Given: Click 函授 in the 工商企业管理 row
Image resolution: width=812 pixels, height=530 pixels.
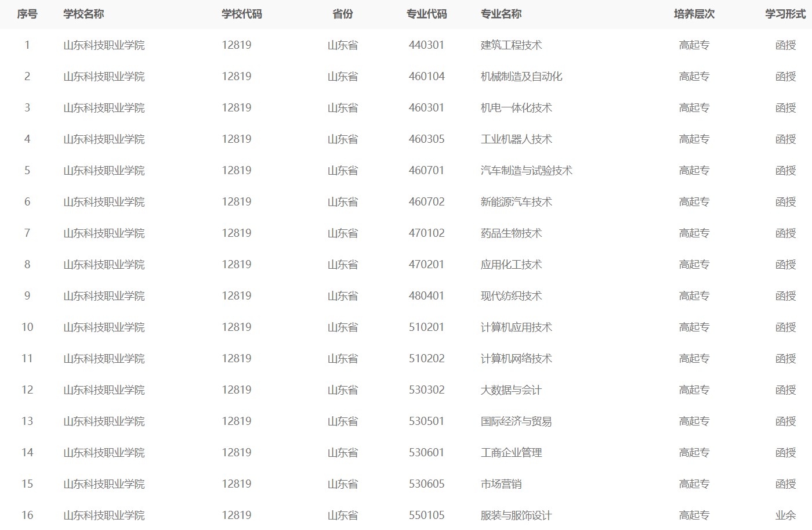Looking at the screenshot, I should [785, 453].
